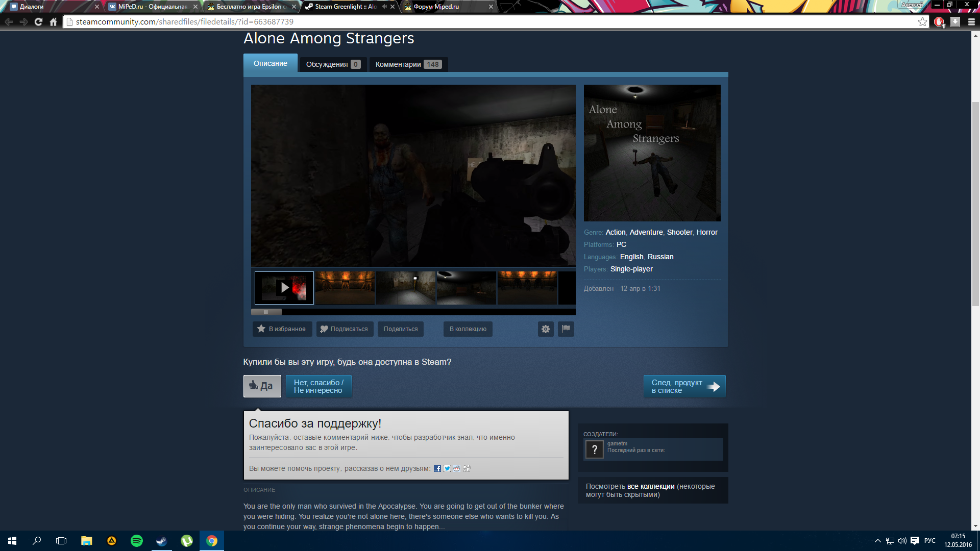This screenshot has width=980, height=551.
Task: Focus the address bar URL field
Action: click(x=490, y=22)
